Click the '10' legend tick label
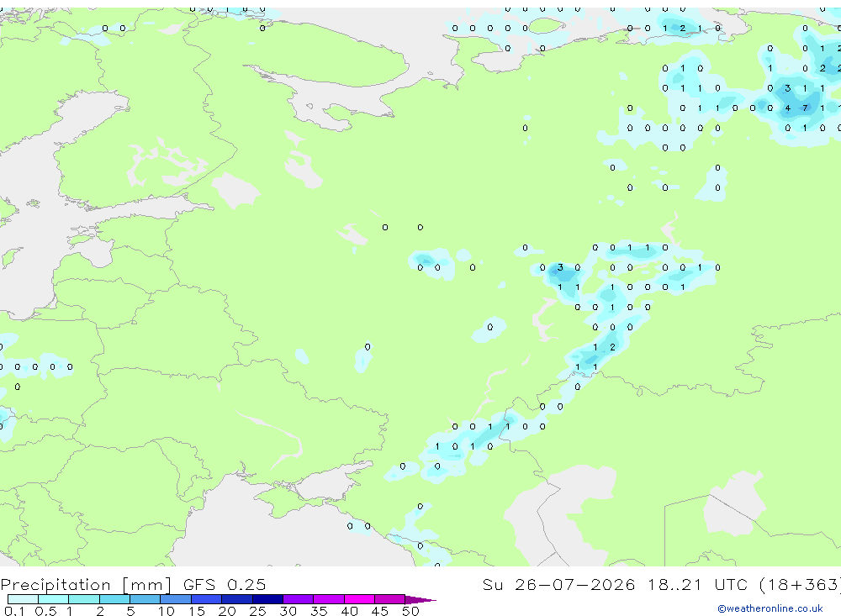 166,611
